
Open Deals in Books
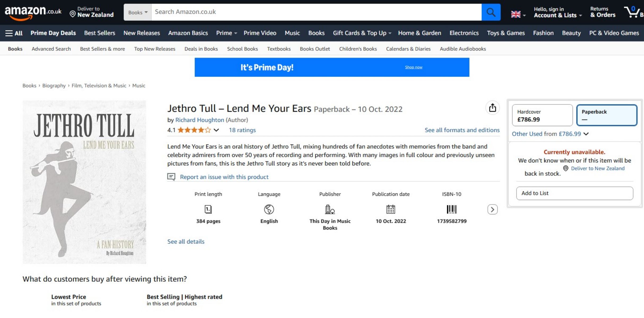pos(201,49)
